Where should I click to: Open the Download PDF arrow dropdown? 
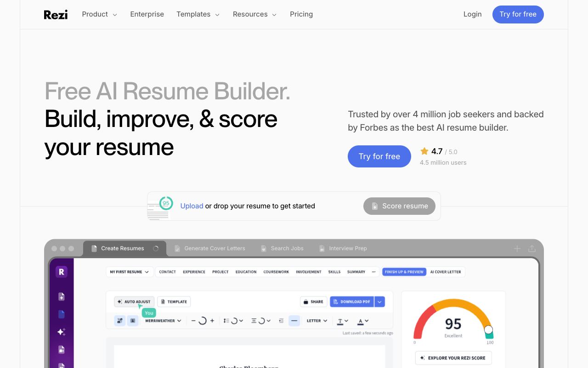(x=379, y=302)
